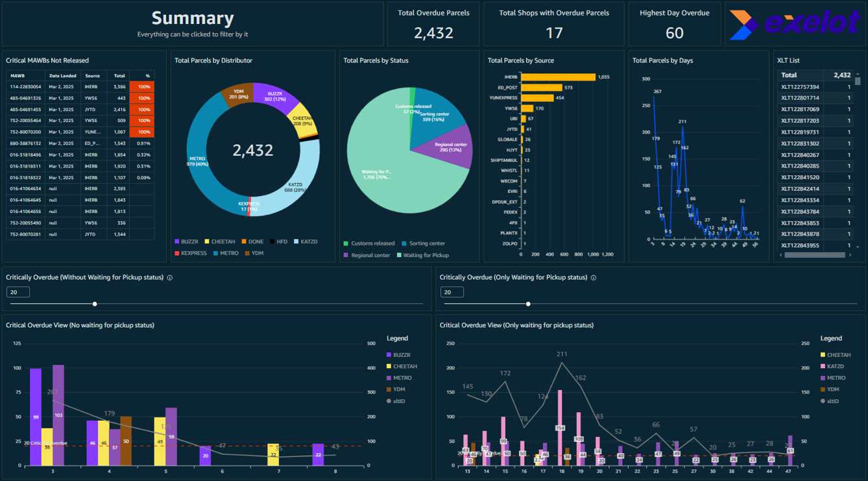Toggle Sorting center in status legend
Image resolution: width=868 pixels, height=481 pixels.
click(405, 243)
